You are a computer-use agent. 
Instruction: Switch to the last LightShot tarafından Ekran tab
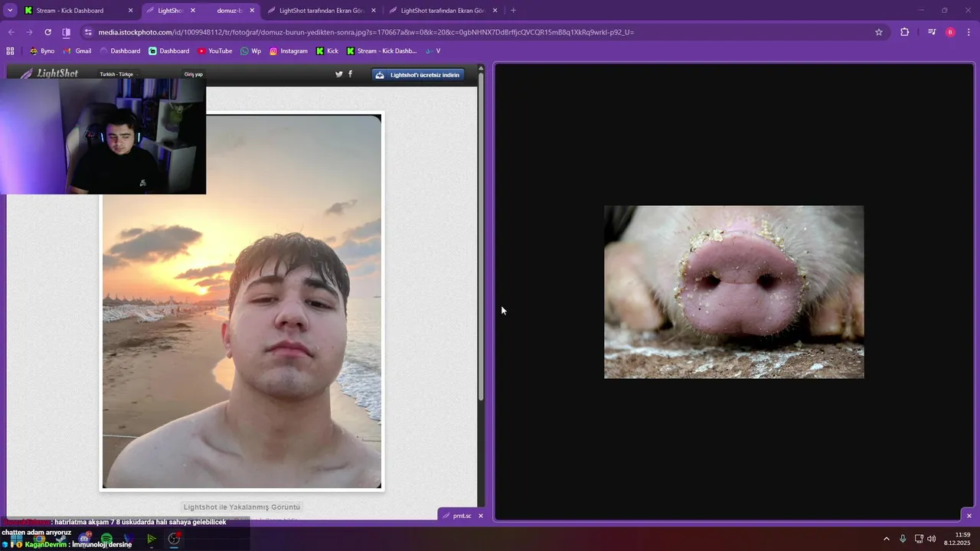[443, 11]
